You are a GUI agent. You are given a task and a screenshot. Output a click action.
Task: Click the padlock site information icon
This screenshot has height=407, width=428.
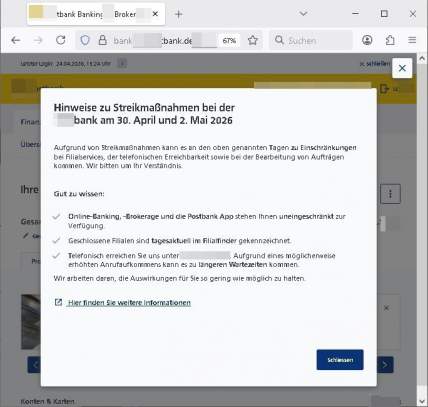click(x=102, y=40)
